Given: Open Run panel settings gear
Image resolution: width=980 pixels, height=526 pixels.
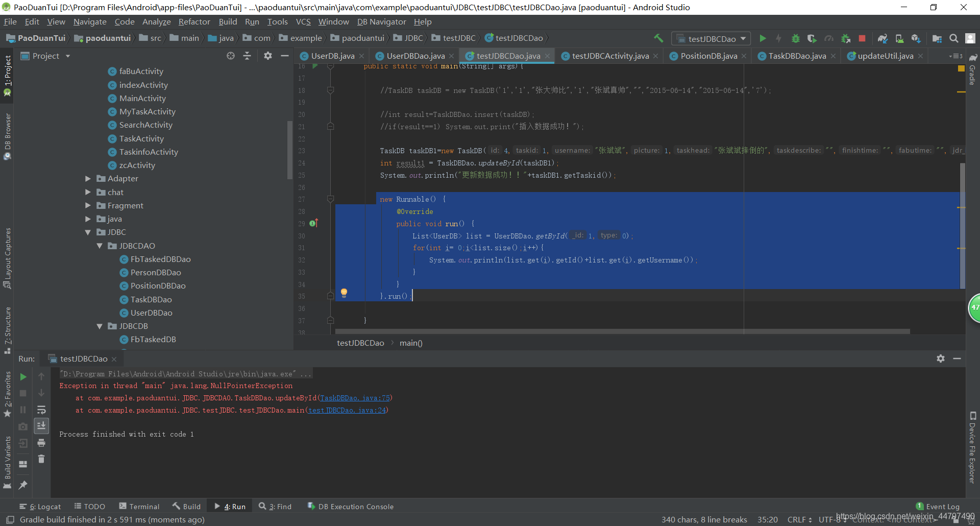Looking at the screenshot, I should tap(941, 358).
